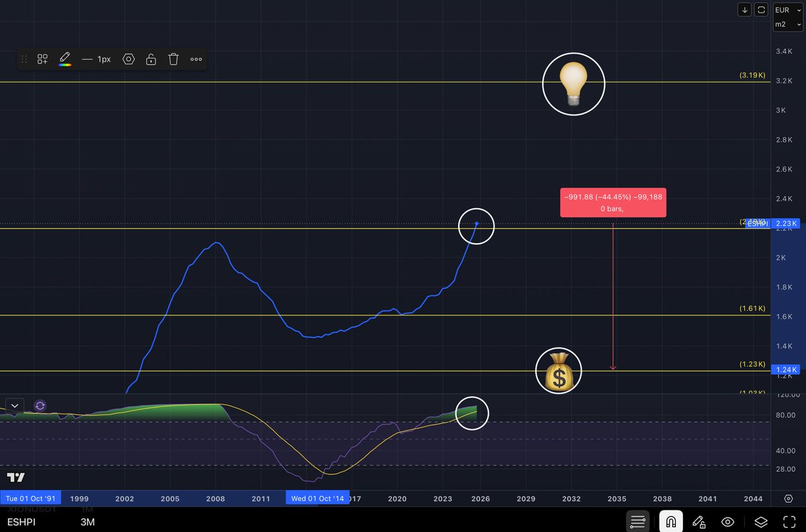This screenshot has height=532, width=806.
Task: Click the sync arrows icon top right
Action: [761, 9]
